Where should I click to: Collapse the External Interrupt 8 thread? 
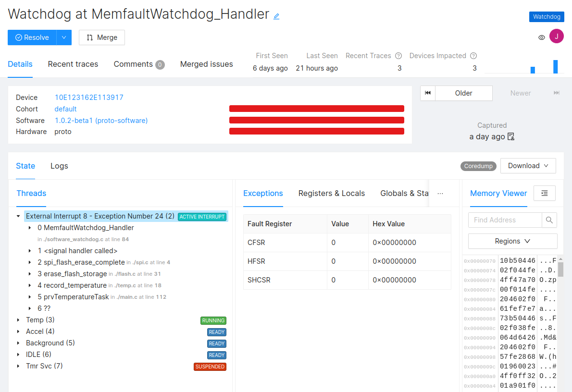(18, 216)
